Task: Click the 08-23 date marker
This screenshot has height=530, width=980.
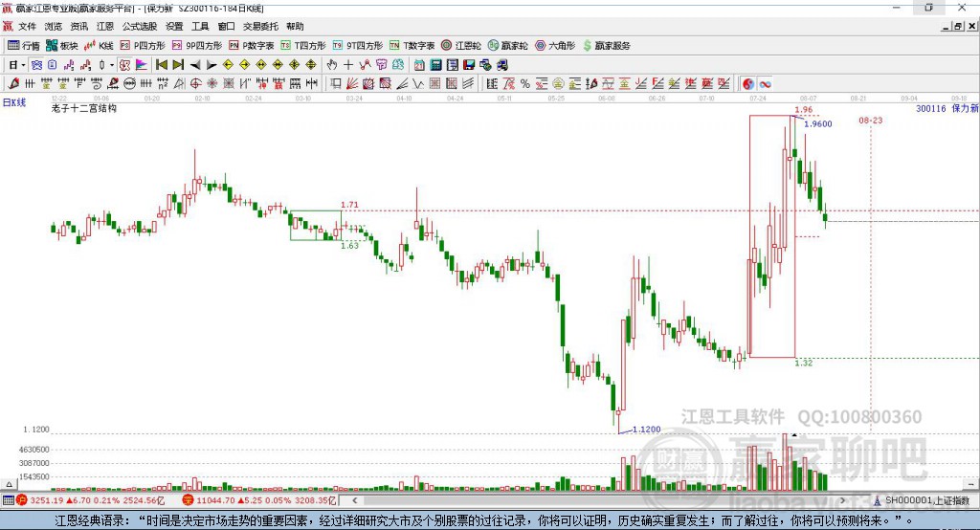Action: tap(871, 120)
